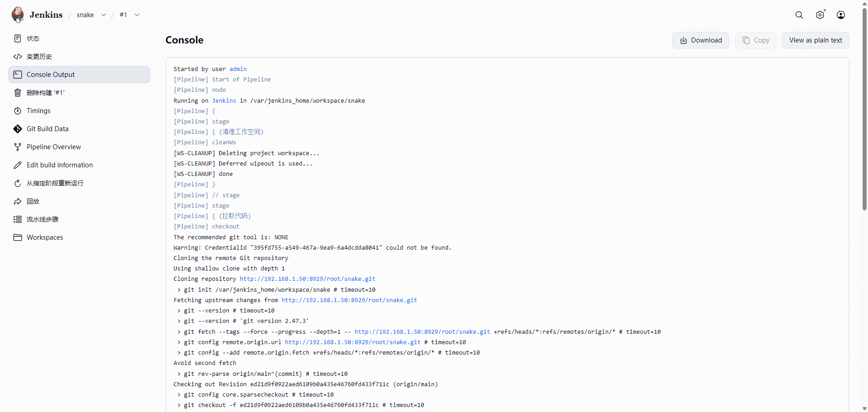Click the 'Avoid second fetch' line
Viewport: 868px width, 412px height.
coord(205,363)
